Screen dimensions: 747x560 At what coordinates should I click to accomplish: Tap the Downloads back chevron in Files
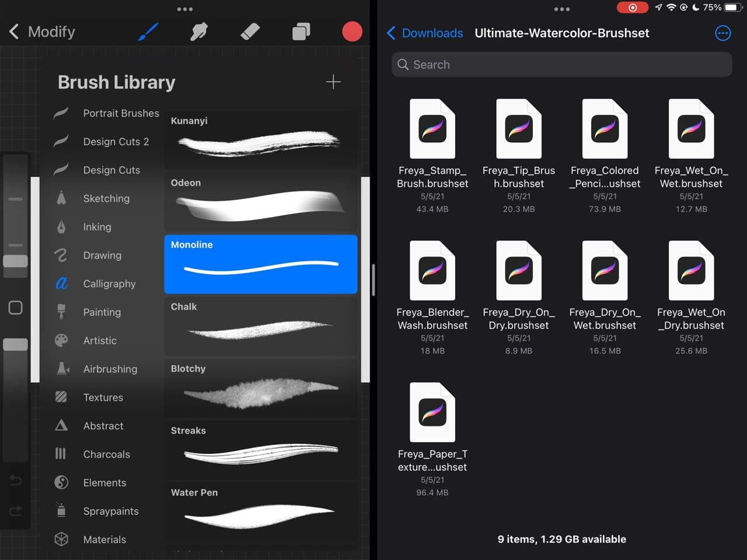391,33
